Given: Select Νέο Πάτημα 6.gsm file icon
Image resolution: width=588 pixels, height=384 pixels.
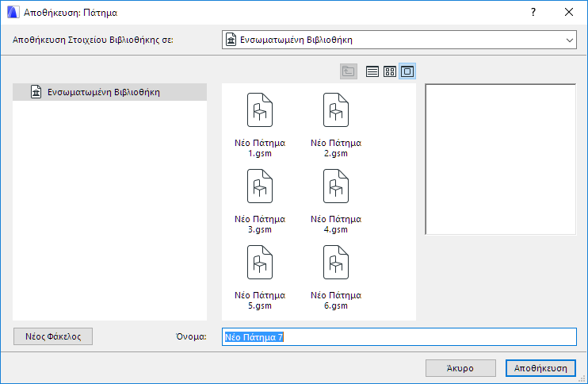Looking at the screenshot, I should point(336,263).
